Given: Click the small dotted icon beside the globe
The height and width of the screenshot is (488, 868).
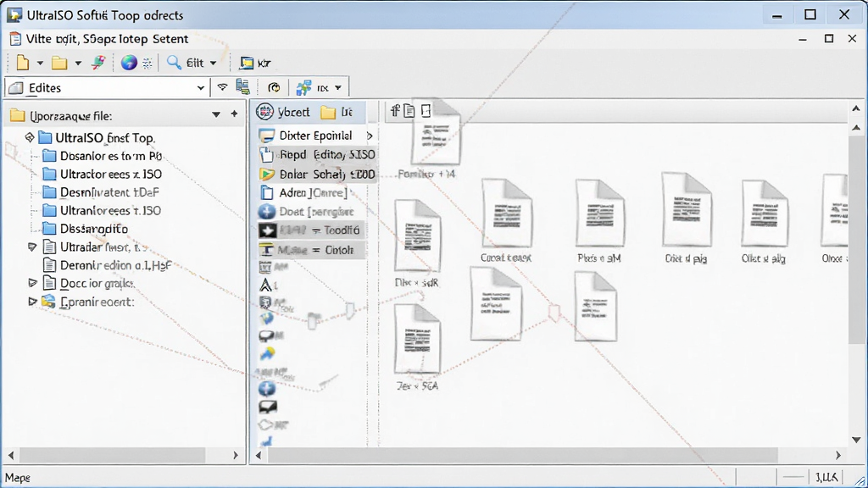Looking at the screenshot, I should (x=147, y=64).
